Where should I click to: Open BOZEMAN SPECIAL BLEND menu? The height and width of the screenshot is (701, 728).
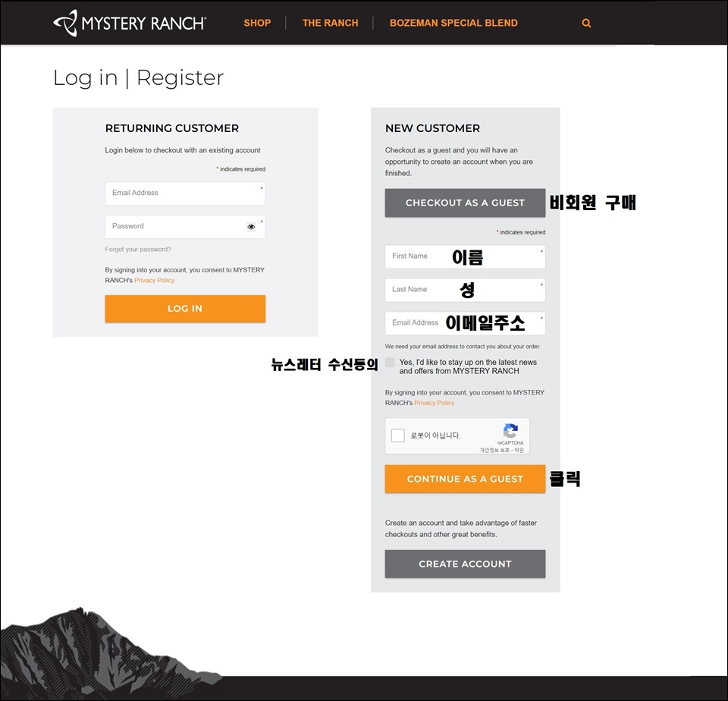(x=453, y=23)
